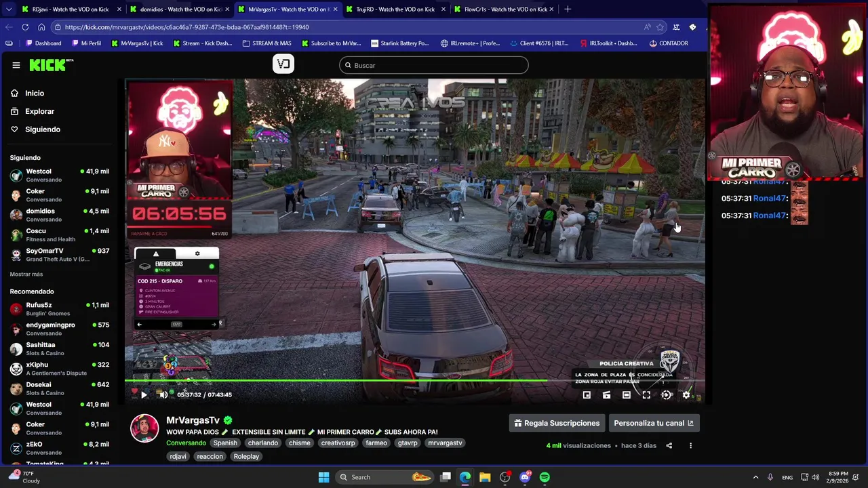868x488 pixels.
Task: Reload the current page
Action: pyautogui.click(x=25, y=27)
